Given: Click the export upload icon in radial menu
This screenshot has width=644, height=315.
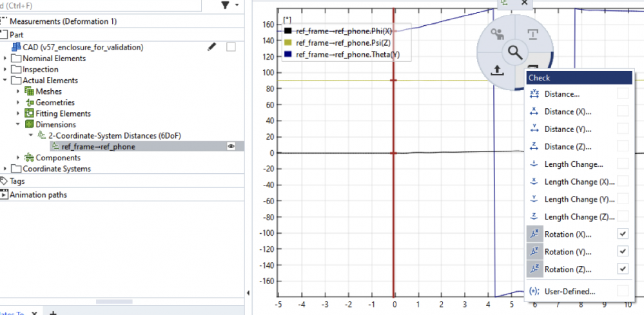Looking at the screenshot, I should 496,70.
